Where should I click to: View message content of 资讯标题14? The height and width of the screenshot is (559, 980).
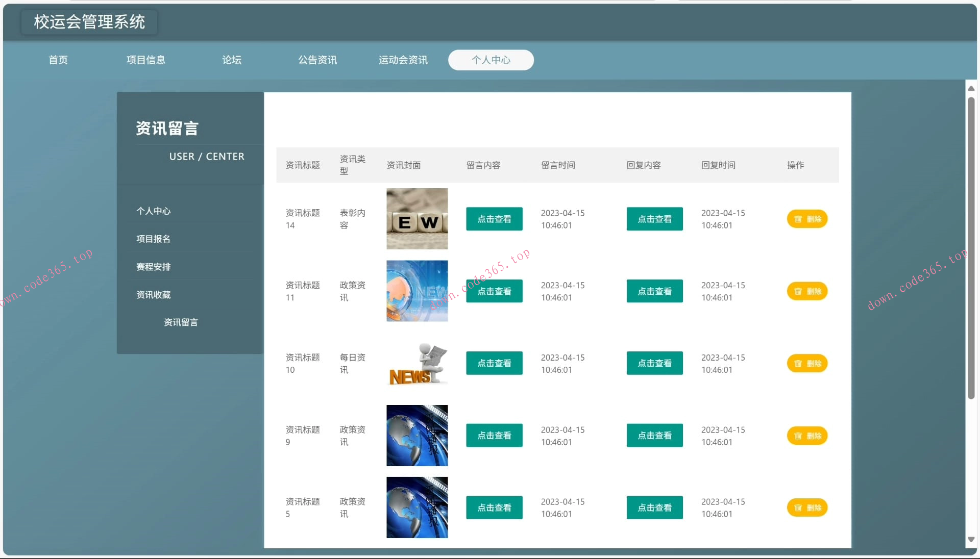(x=494, y=219)
